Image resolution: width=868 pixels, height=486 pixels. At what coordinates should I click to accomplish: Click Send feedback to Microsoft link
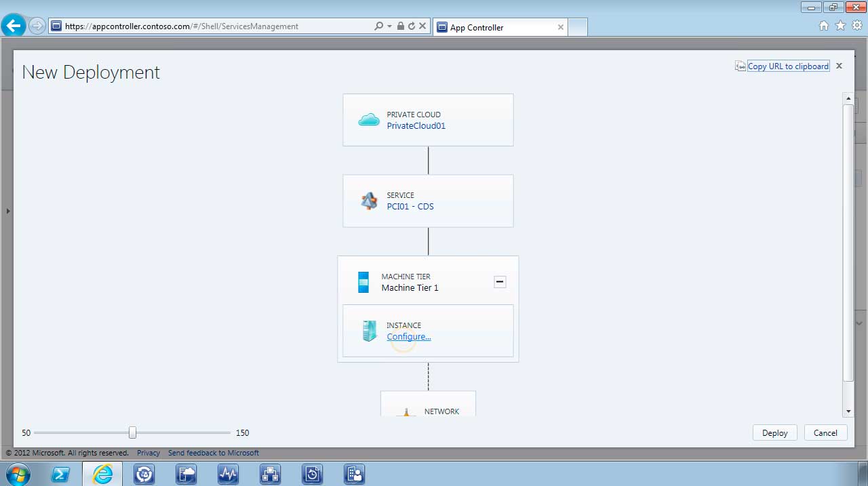tap(214, 453)
